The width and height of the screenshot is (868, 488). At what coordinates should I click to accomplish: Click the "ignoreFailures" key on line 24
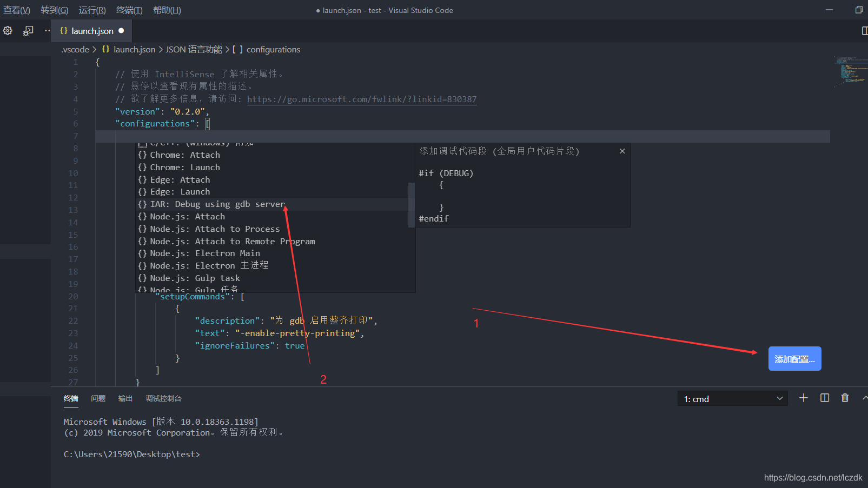pos(235,346)
